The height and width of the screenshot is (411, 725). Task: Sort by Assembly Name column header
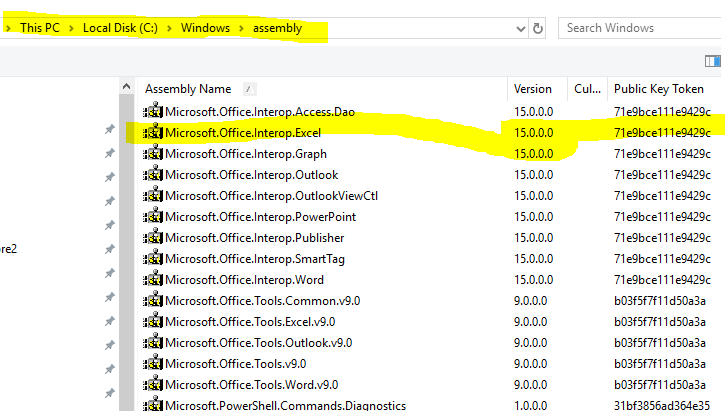pos(188,89)
